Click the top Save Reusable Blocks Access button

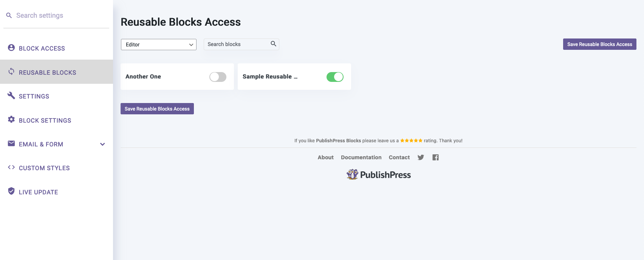[x=599, y=44]
